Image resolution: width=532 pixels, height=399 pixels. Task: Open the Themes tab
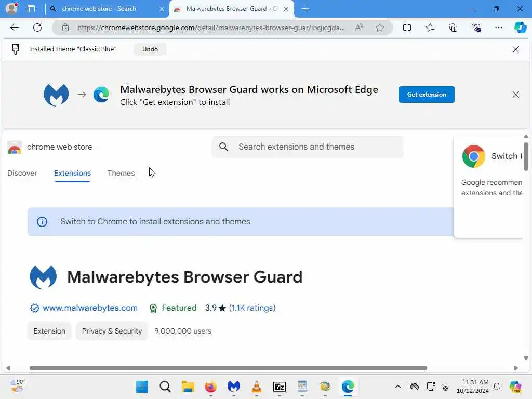121,173
